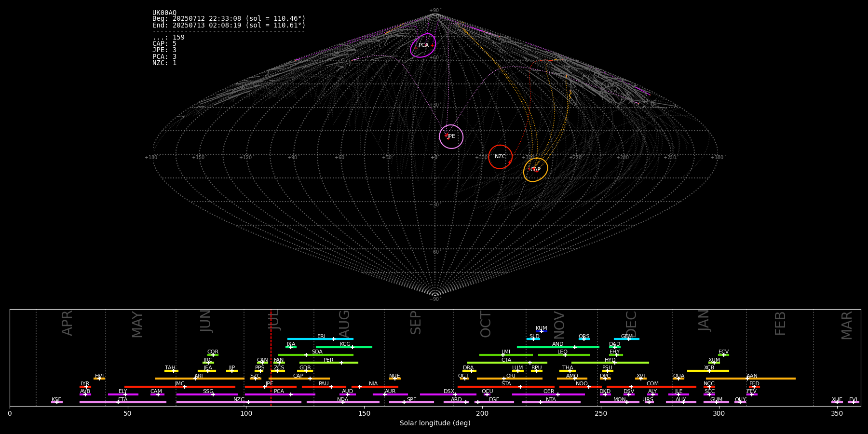Click the red NZC radiant circle on sky map

[x=500, y=157]
